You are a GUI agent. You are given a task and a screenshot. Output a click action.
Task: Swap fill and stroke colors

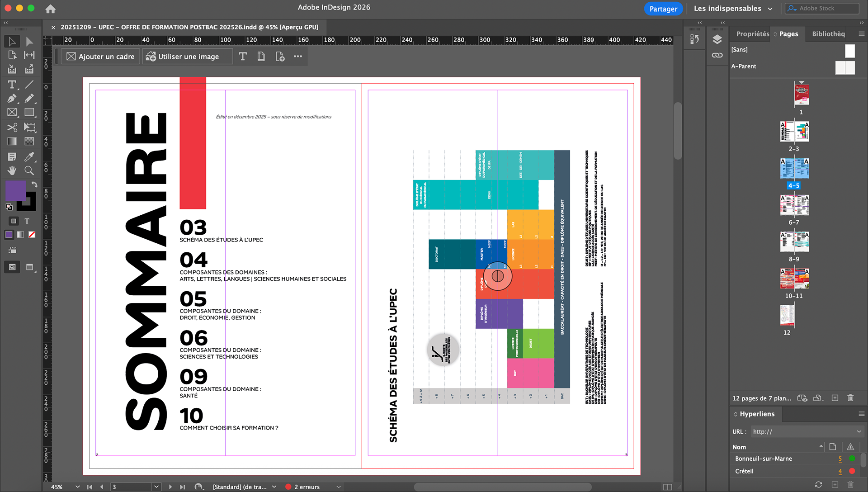pyautogui.click(x=34, y=184)
